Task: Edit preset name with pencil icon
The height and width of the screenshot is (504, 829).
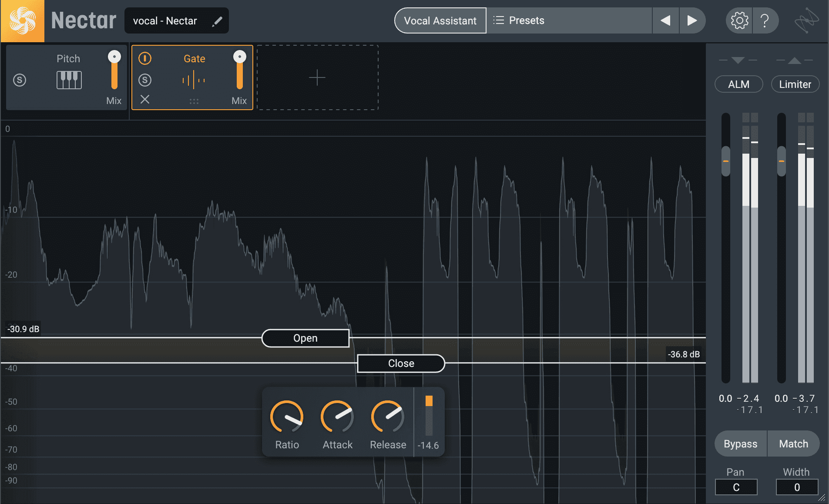Action: [x=217, y=21]
